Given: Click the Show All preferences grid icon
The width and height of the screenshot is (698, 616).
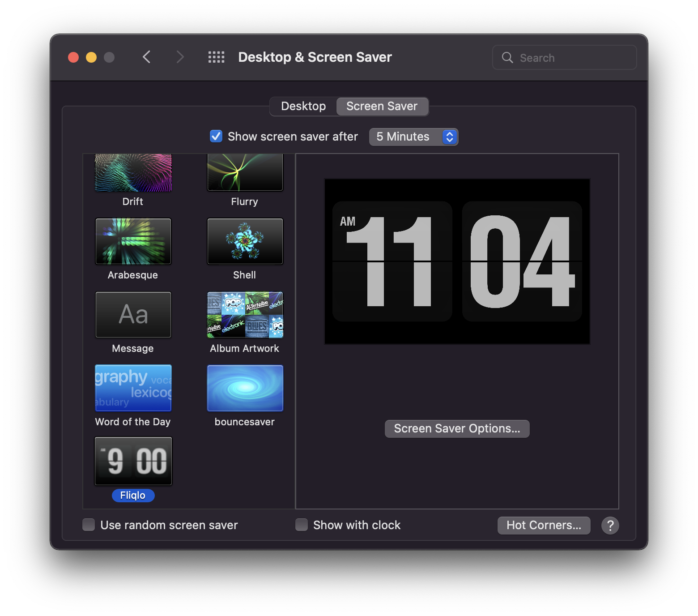Looking at the screenshot, I should tap(216, 57).
